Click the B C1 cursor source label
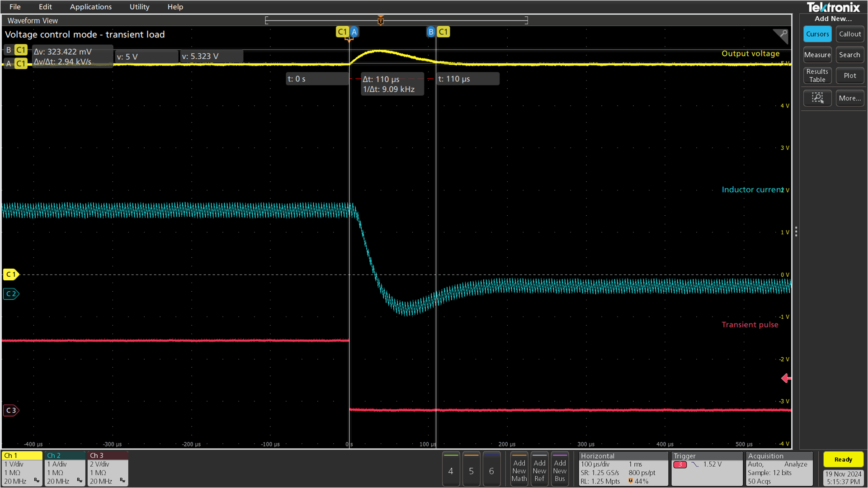 16,50
